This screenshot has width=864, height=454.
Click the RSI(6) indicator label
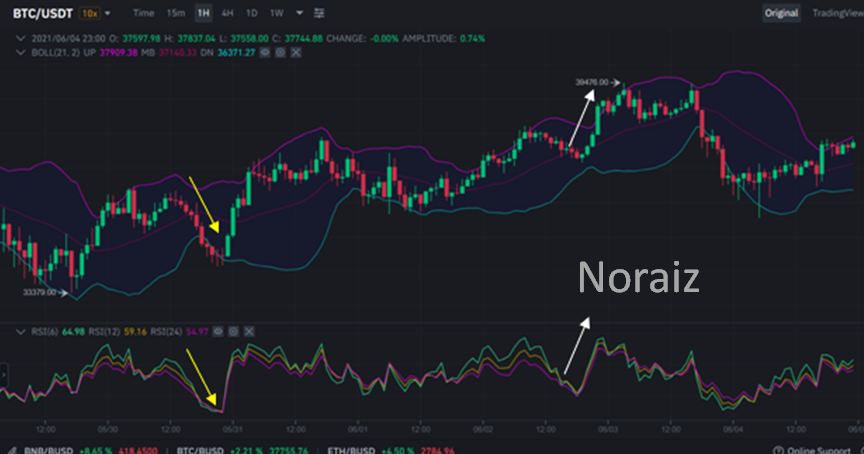coord(45,331)
